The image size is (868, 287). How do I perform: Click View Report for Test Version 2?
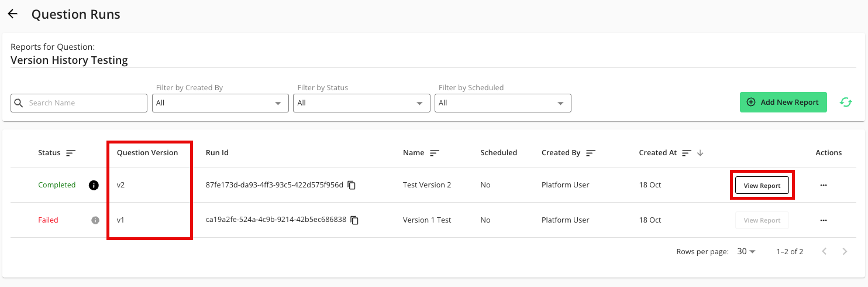coord(762,186)
